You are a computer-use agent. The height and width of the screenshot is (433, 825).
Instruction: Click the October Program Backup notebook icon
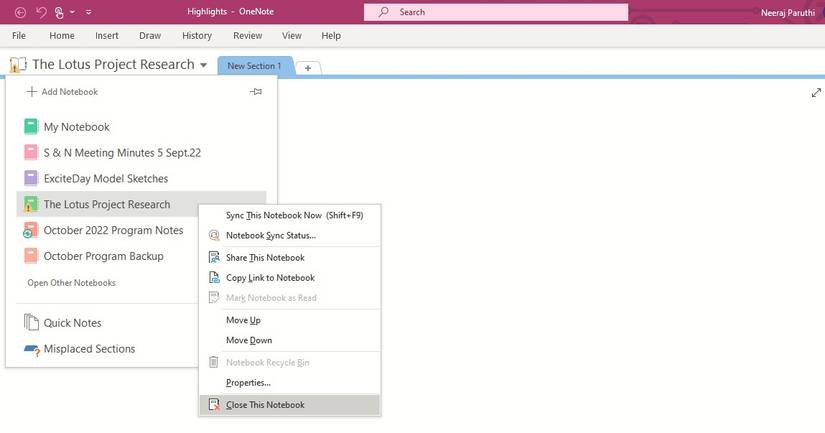point(31,256)
